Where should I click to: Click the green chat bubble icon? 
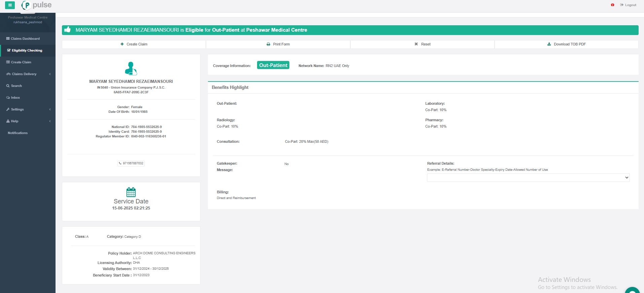point(632,290)
